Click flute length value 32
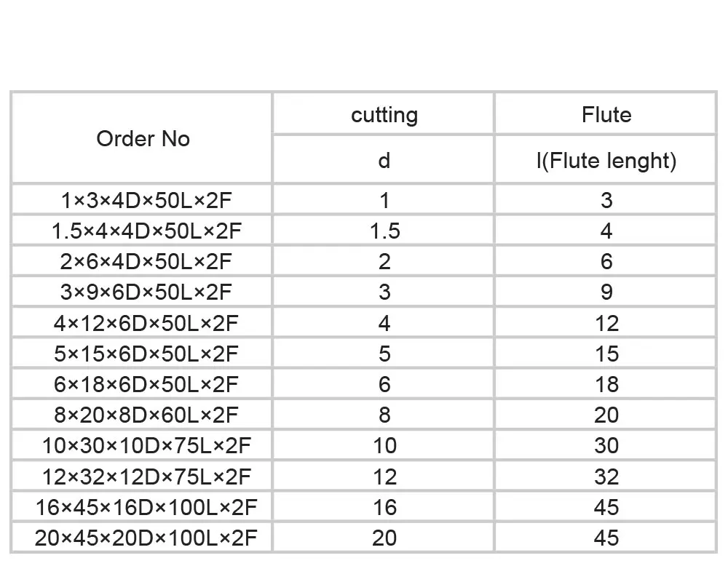The height and width of the screenshot is (582, 728). coord(606,477)
